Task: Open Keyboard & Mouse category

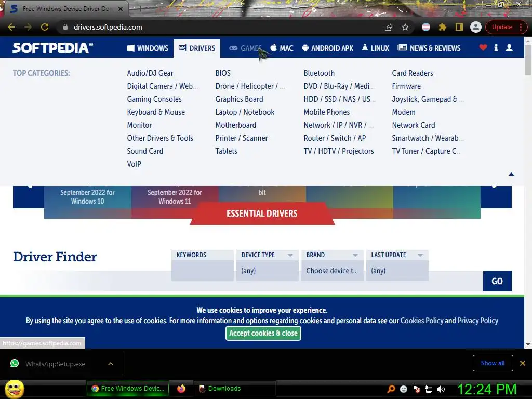Action: tap(156, 112)
